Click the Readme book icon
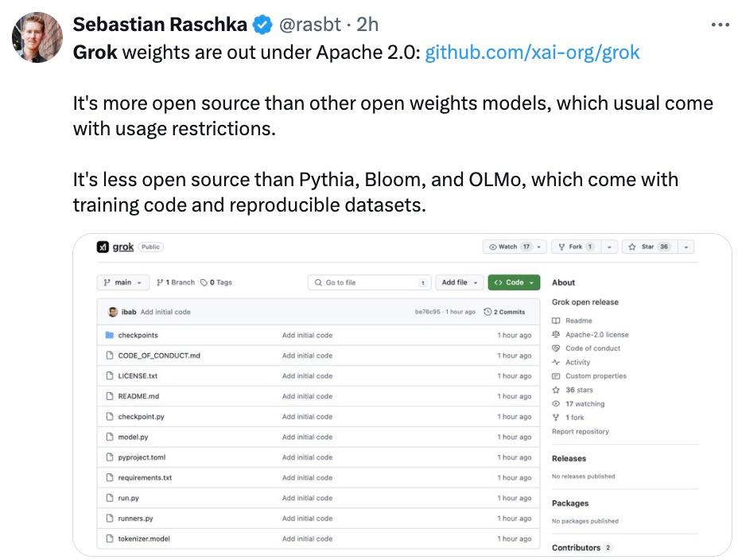The width and height of the screenshot is (738, 560). click(556, 321)
